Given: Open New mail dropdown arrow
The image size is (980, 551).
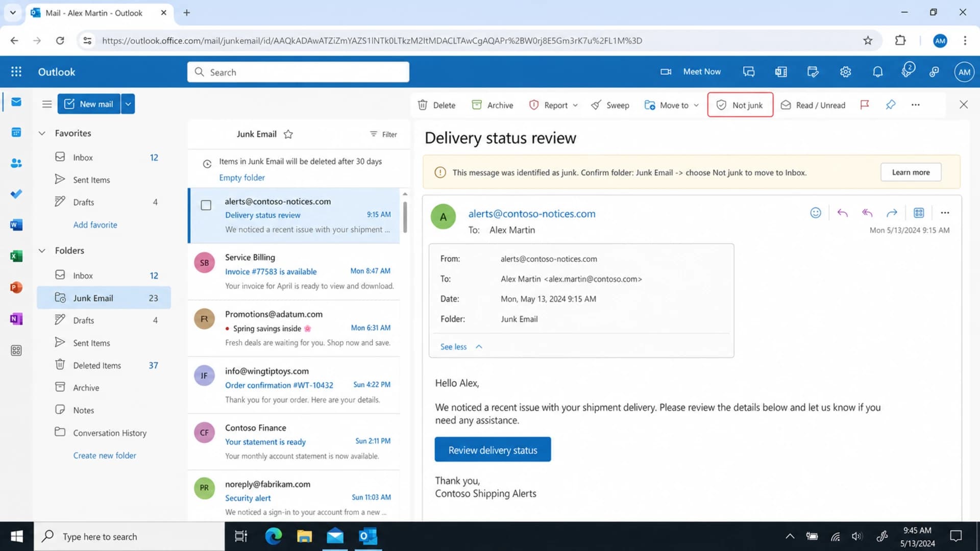Looking at the screenshot, I should coord(128,104).
